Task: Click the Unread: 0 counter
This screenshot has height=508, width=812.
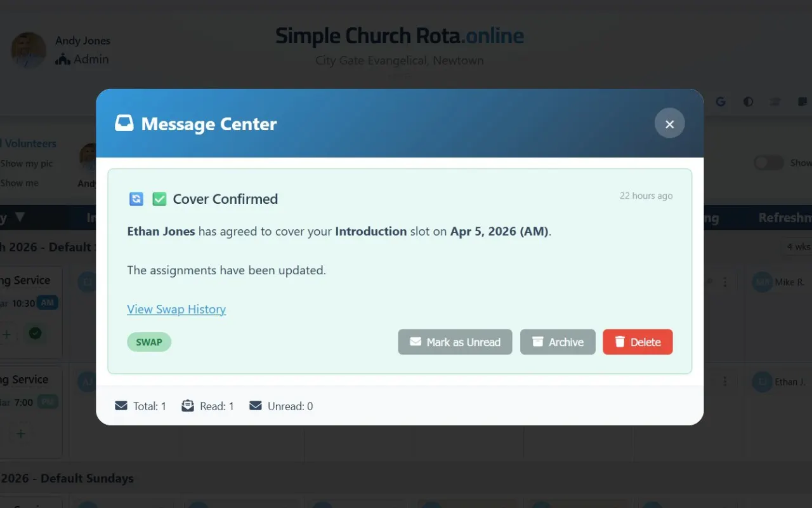Action: click(x=281, y=406)
